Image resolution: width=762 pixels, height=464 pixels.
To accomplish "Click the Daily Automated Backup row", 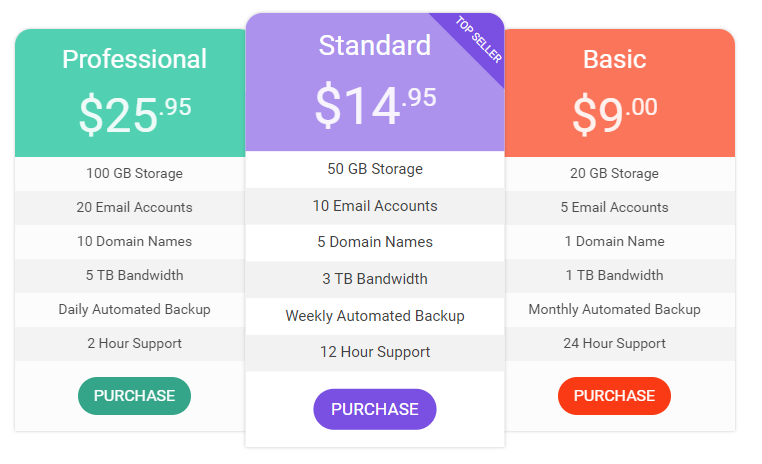I will point(130,309).
